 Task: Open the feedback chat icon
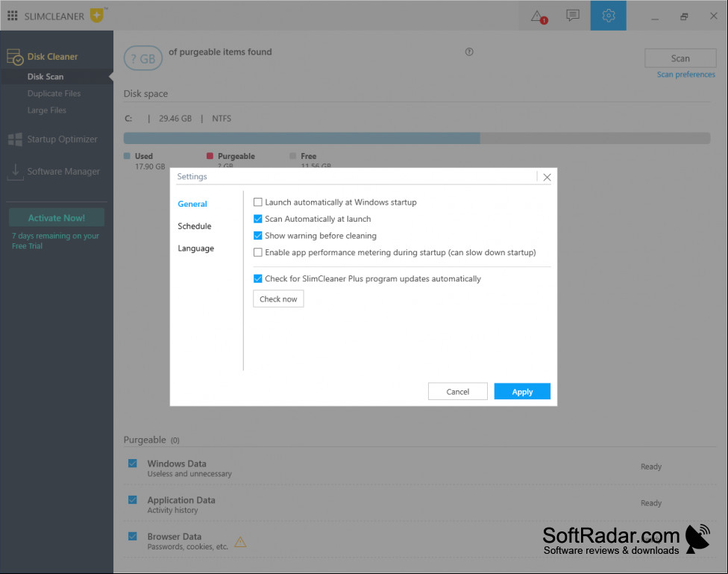point(572,16)
